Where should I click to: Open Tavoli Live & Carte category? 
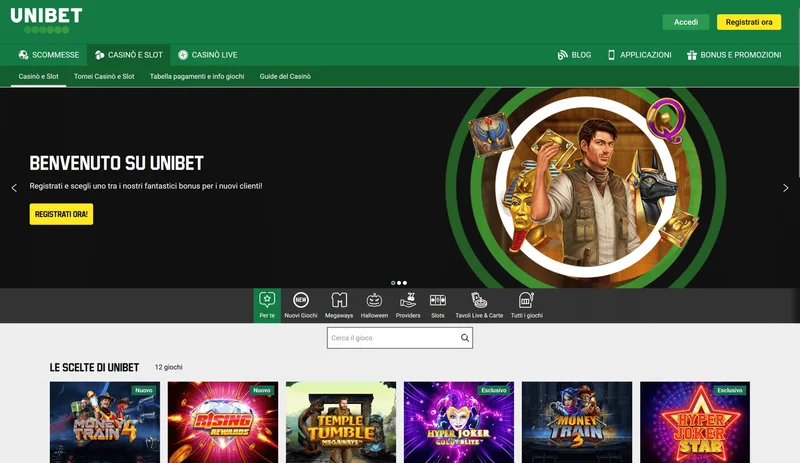pyautogui.click(x=479, y=305)
